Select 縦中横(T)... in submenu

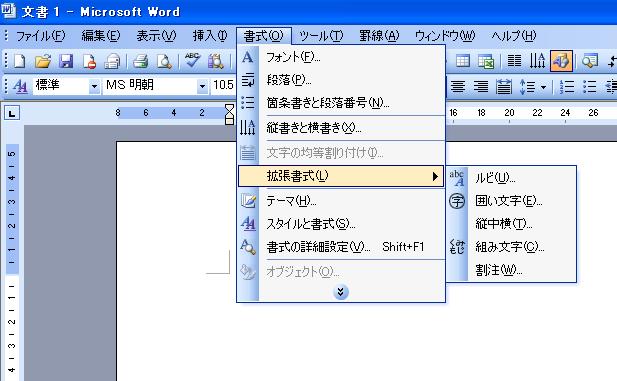[x=511, y=224]
